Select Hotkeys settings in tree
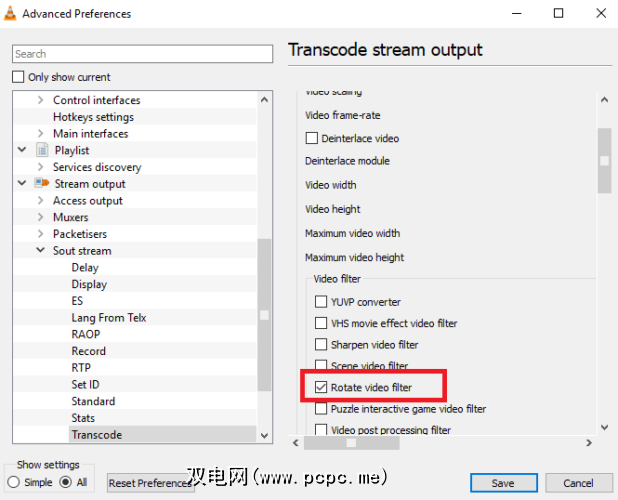 pyautogui.click(x=93, y=117)
